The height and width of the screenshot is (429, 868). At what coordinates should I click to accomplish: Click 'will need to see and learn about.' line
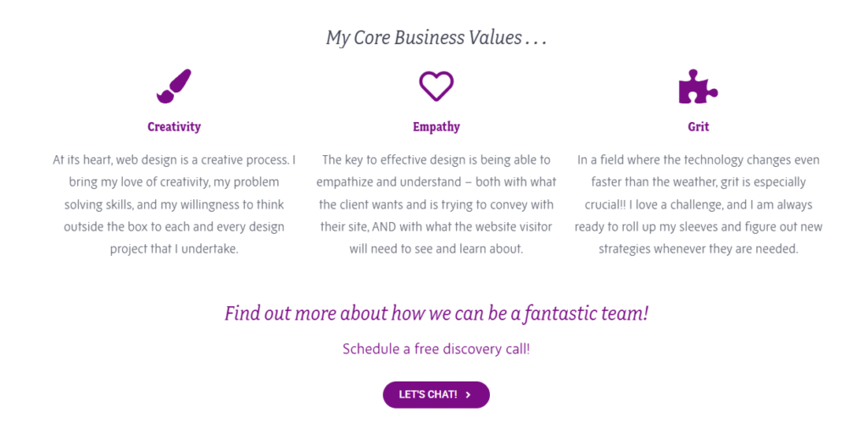pos(437,249)
